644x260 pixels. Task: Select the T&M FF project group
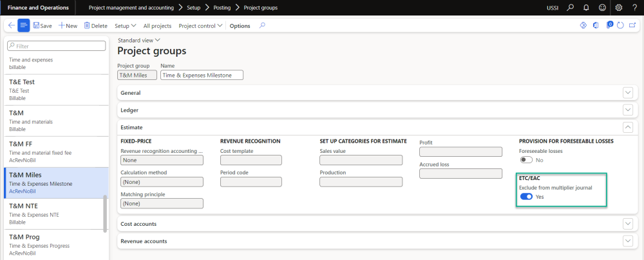click(56, 152)
